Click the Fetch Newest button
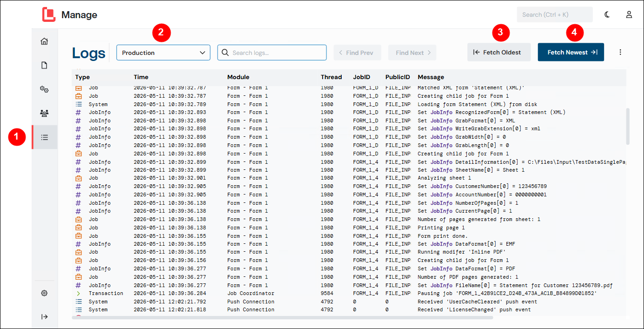This screenshot has height=329, width=644. coord(571,52)
